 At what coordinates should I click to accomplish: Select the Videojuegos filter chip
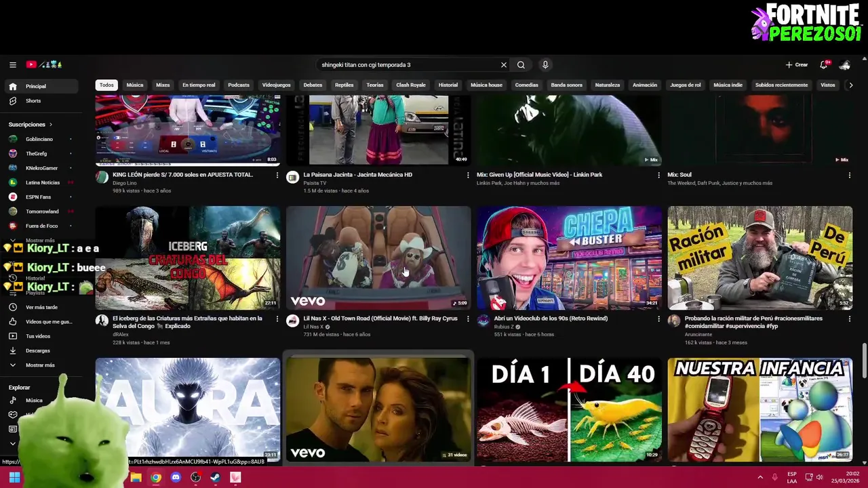[276, 85]
